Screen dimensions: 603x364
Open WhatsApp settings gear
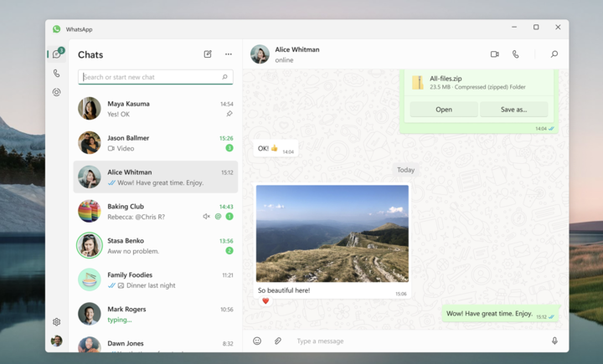[x=57, y=321]
